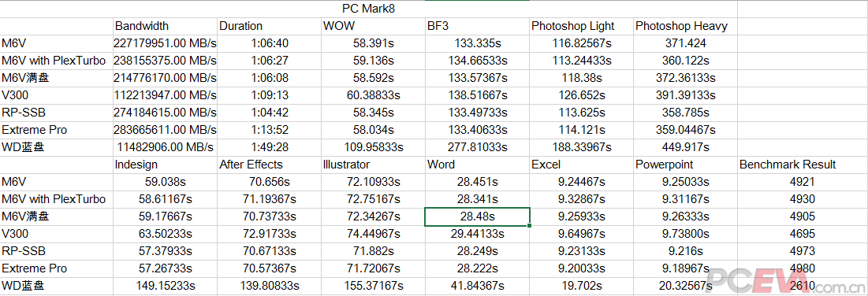Select the Indesign value 149.15233s

coord(165,286)
